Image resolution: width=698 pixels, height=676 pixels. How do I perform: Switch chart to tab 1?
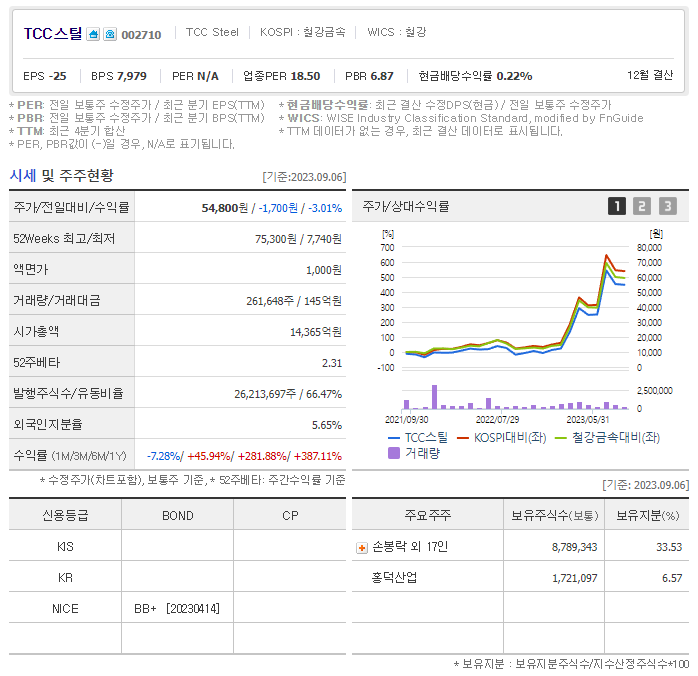click(617, 206)
